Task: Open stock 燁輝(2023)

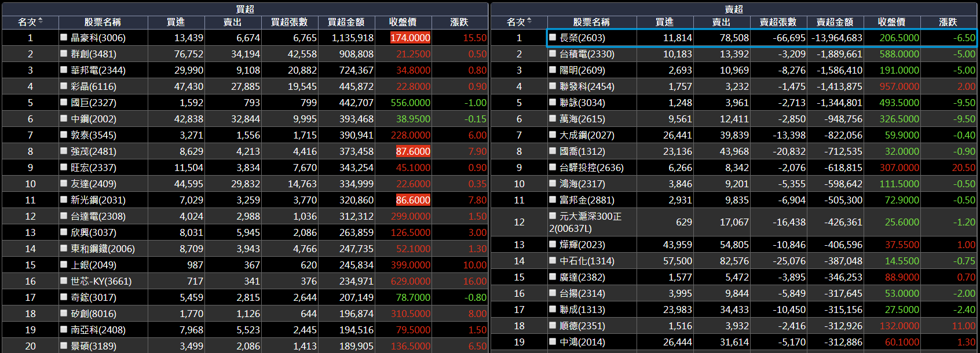Action: pyautogui.click(x=582, y=245)
